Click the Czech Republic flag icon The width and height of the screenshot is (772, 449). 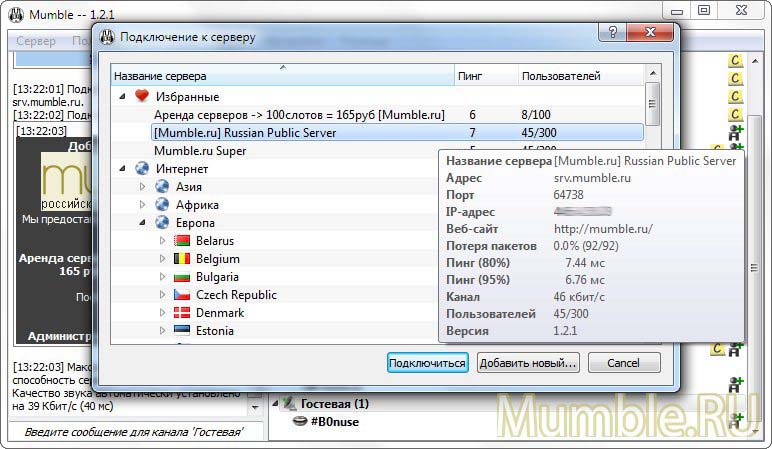click(182, 295)
